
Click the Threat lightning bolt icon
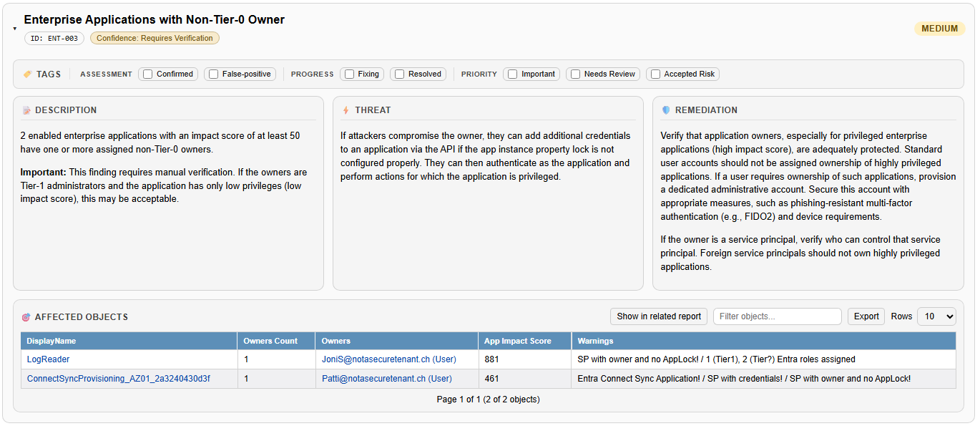[x=346, y=110]
